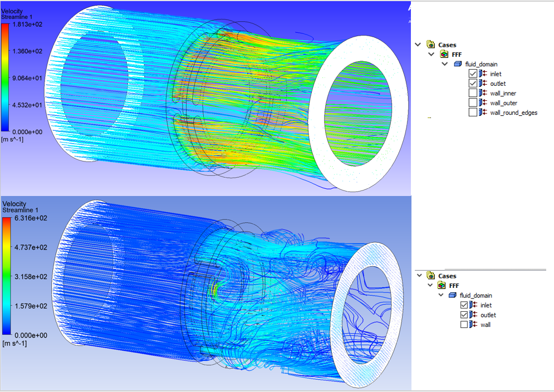
Task: Collapse the fluid_domain node in the upper tree
Action: coord(445,64)
